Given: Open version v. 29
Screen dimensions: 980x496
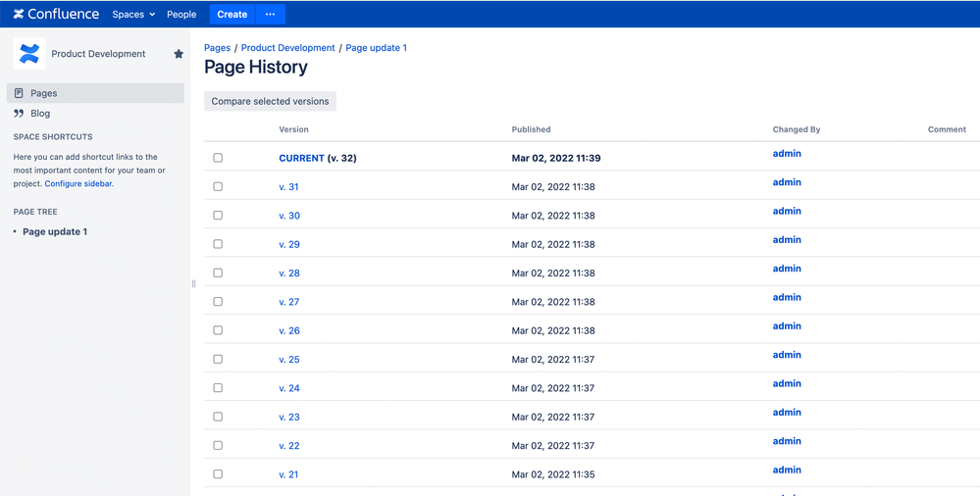Looking at the screenshot, I should pyautogui.click(x=289, y=244).
